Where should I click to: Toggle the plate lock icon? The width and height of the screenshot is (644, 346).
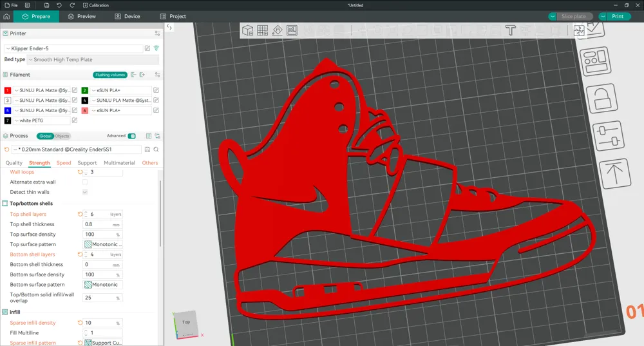click(601, 98)
